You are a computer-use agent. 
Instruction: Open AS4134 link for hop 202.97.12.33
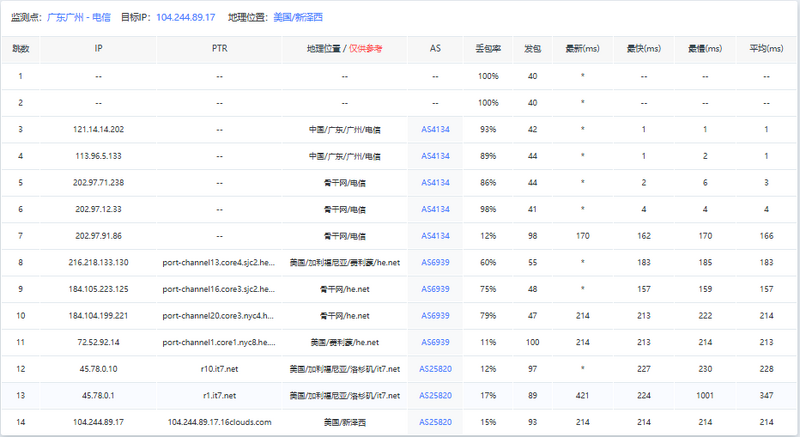point(435,209)
